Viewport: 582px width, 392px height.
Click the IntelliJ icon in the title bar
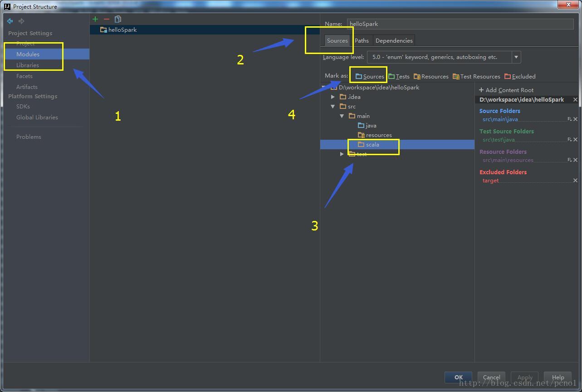(x=7, y=6)
